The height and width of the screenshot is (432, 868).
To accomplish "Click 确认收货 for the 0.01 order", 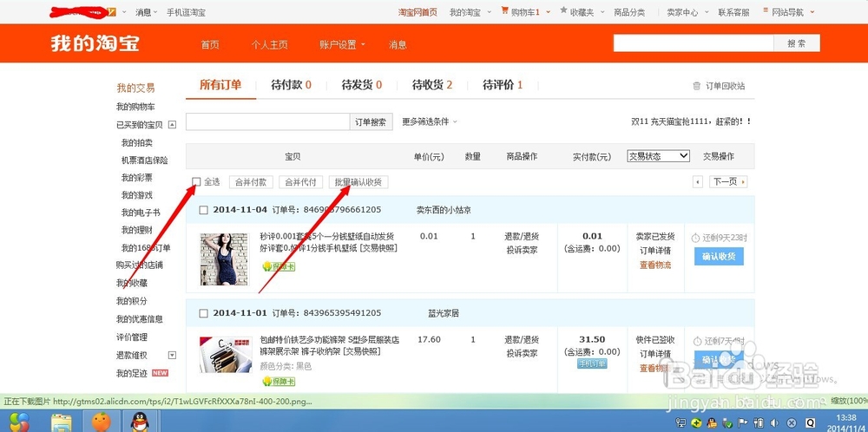I will tap(719, 256).
